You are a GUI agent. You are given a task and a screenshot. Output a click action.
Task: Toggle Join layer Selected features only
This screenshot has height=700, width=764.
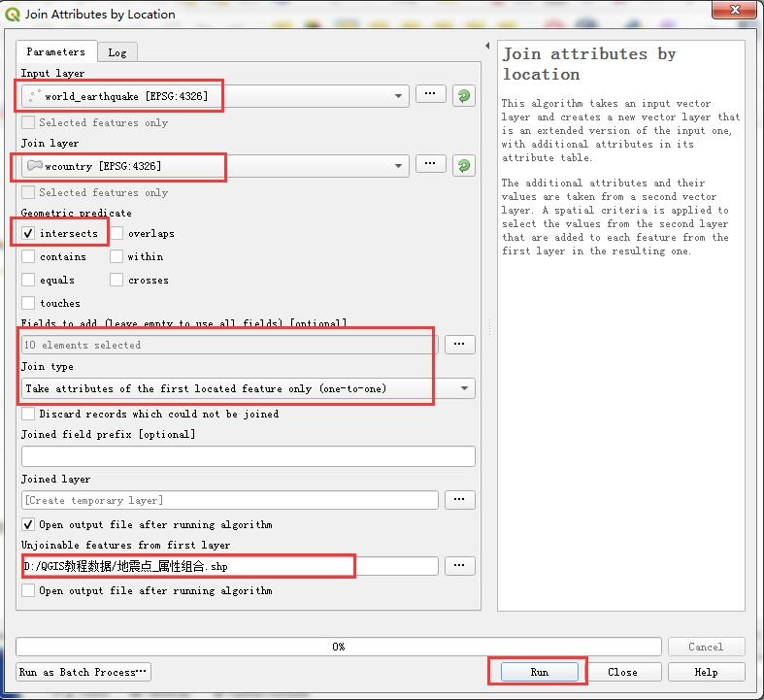[x=28, y=192]
